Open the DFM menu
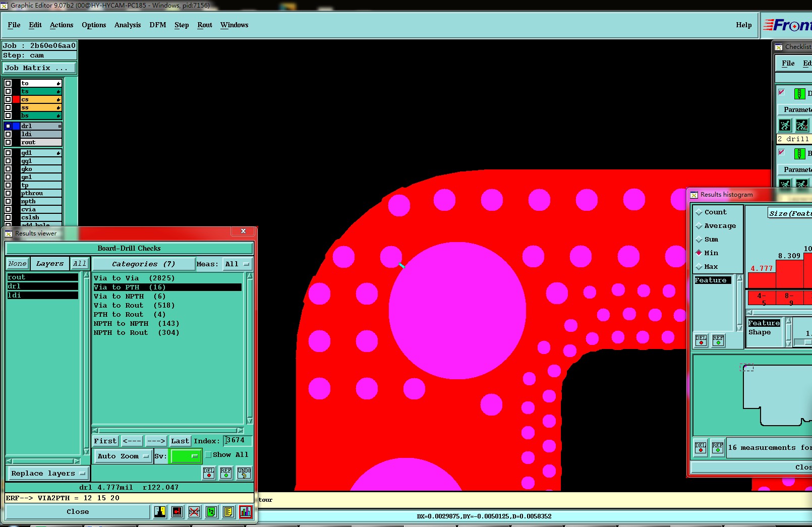This screenshot has width=812, height=527. (x=157, y=25)
